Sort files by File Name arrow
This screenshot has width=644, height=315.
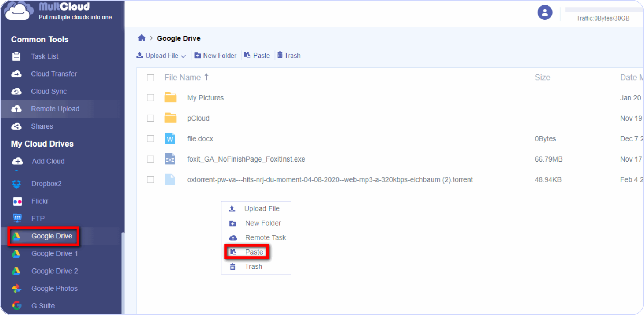[206, 77]
